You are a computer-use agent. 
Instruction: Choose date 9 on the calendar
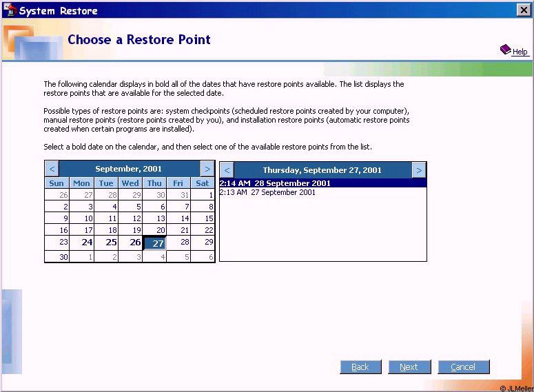click(57, 218)
